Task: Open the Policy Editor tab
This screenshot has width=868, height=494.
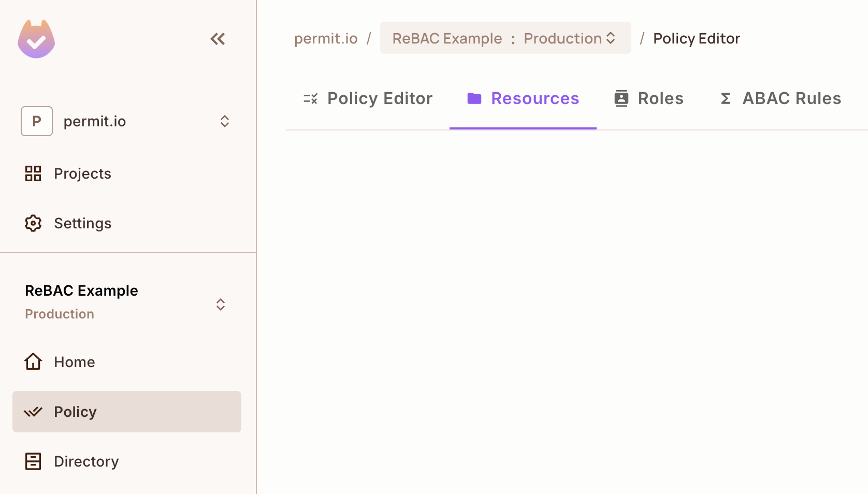Action: (x=380, y=98)
